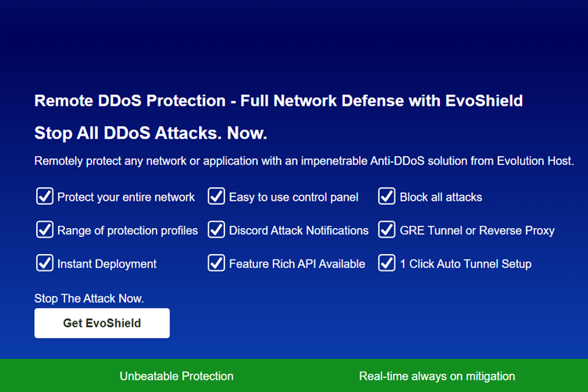Click the Get EvoShield button
588x392 pixels.
click(102, 323)
